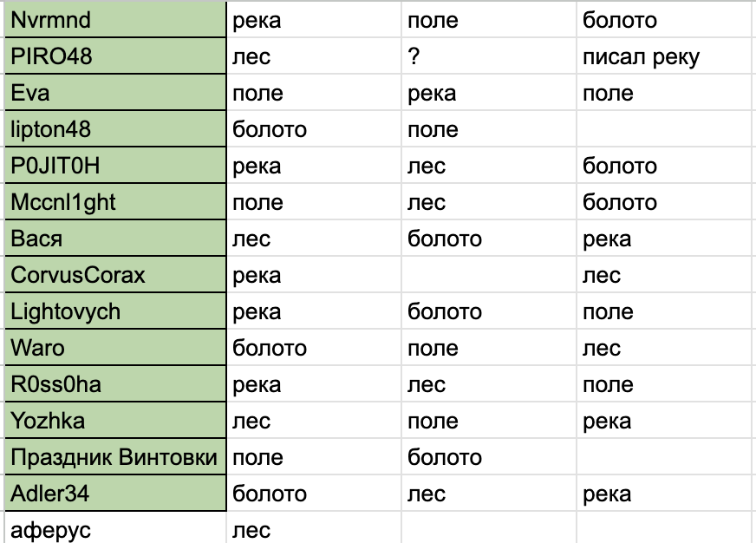Select the empty last cell in lipton48 row
This screenshot has height=543, width=756.
666,129
